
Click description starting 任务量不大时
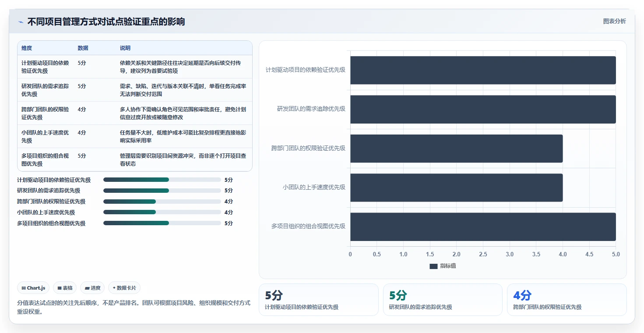183,136
